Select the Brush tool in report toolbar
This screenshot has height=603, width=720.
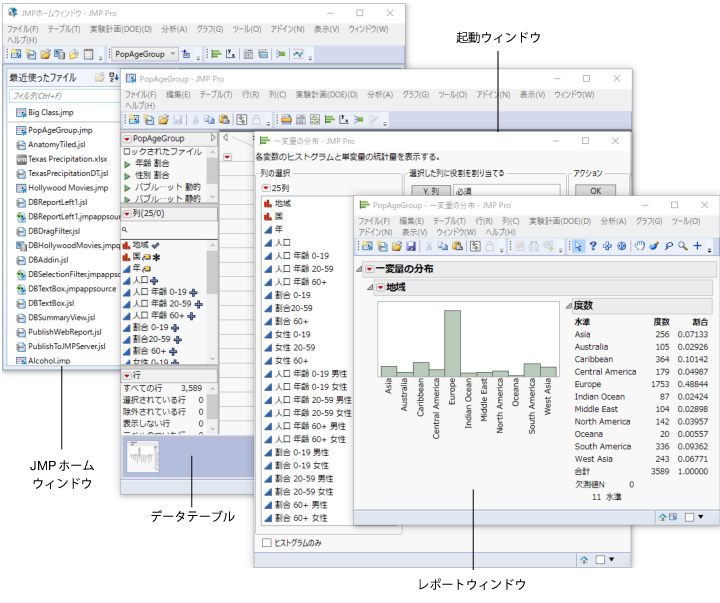click(x=654, y=246)
